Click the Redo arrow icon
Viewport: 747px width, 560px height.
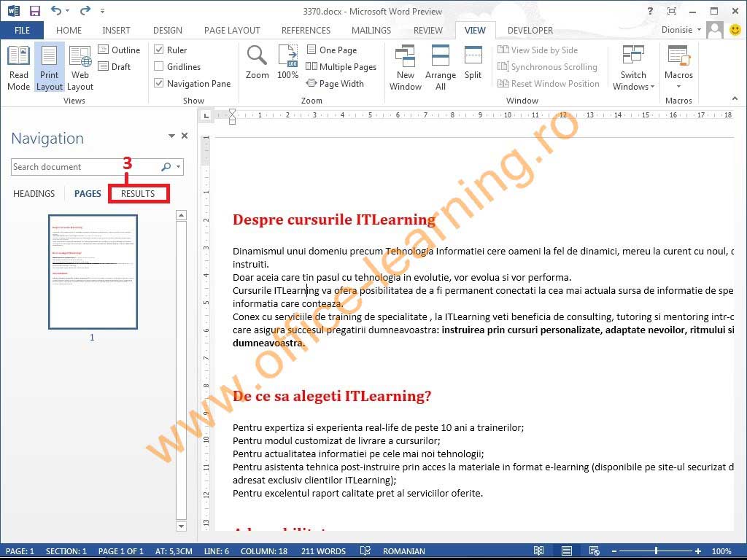(x=85, y=10)
